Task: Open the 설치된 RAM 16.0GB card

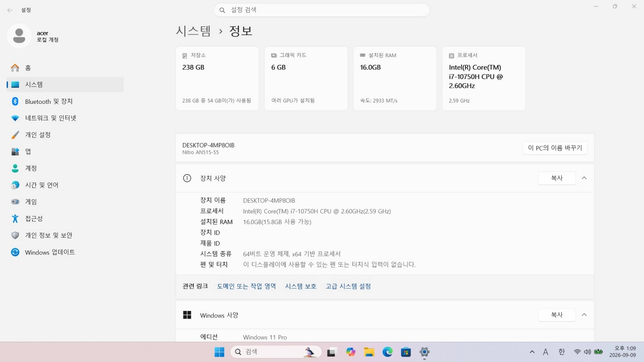Action: click(395, 79)
